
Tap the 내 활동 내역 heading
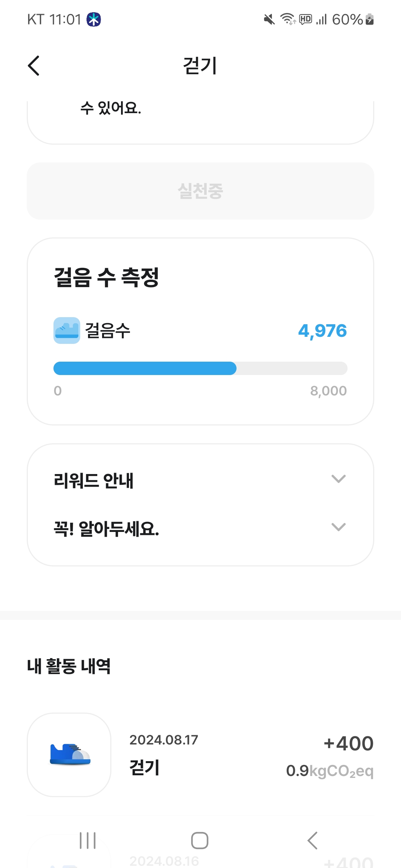(69, 666)
